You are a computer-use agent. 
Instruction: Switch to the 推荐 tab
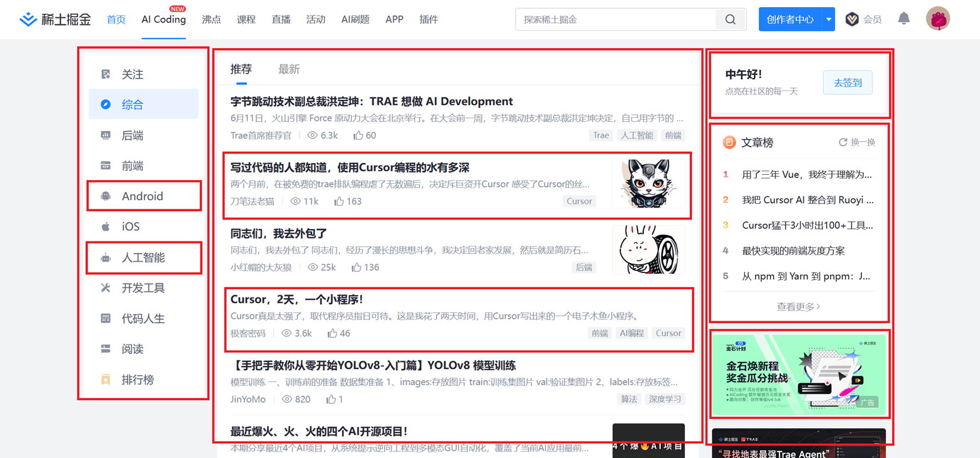[241, 69]
